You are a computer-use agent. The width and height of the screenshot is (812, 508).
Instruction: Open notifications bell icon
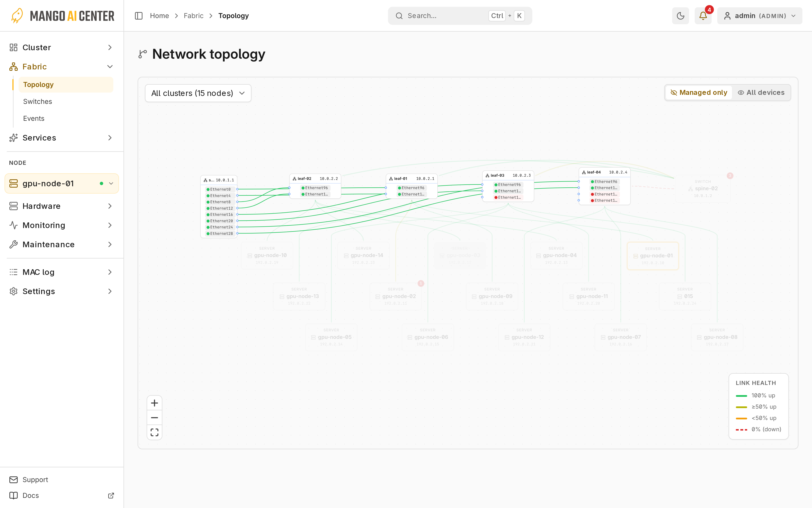703,16
